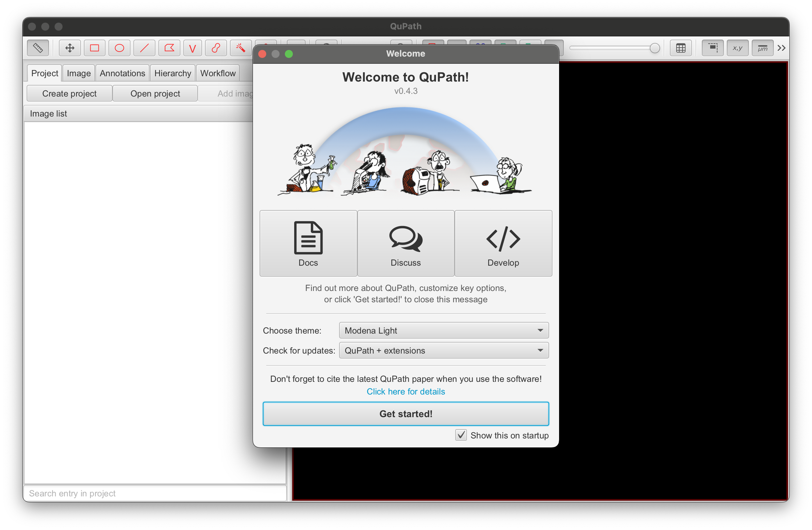
Task: Select the Rectangle annotation tool
Action: (x=95, y=48)
